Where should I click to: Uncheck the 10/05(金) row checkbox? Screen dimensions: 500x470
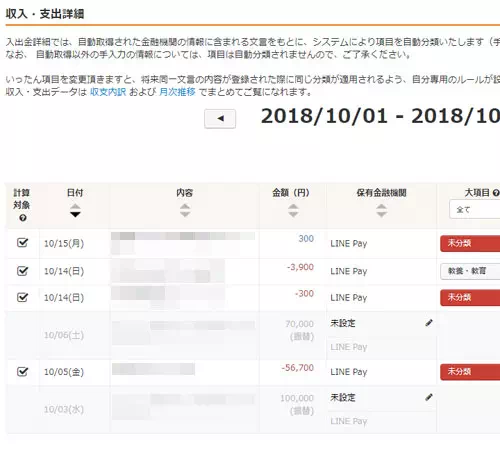pyautogui.click(x=22, y=371)
